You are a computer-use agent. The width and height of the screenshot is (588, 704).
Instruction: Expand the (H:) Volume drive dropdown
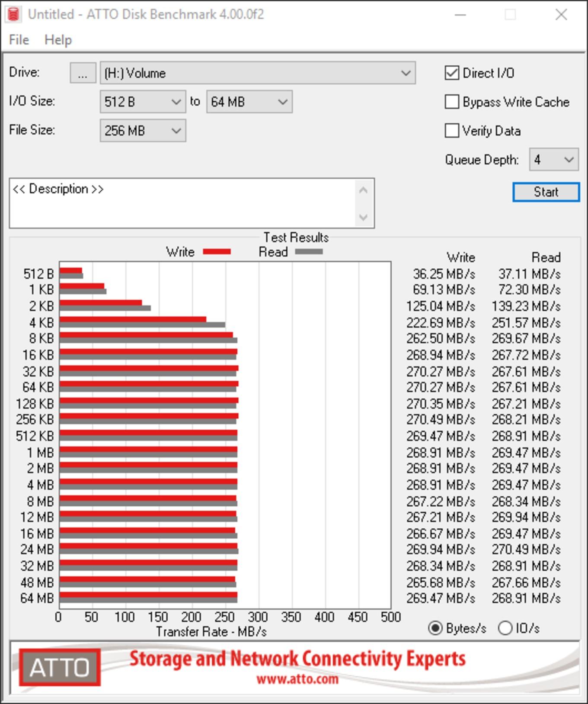click(x=258, y=73)
